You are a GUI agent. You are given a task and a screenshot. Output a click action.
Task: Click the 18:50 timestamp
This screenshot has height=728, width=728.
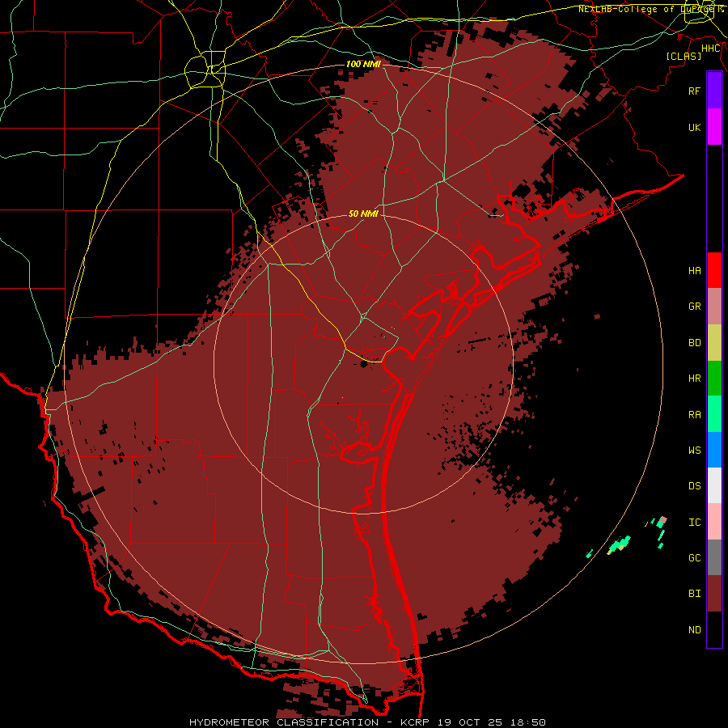(530, 722)
